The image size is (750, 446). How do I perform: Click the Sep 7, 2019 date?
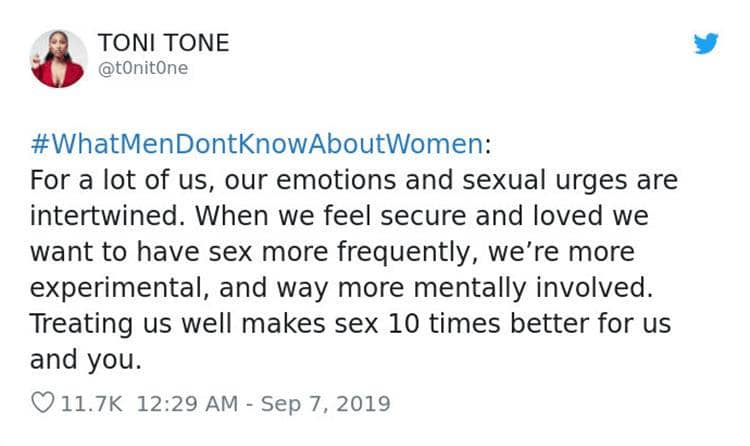324,404
